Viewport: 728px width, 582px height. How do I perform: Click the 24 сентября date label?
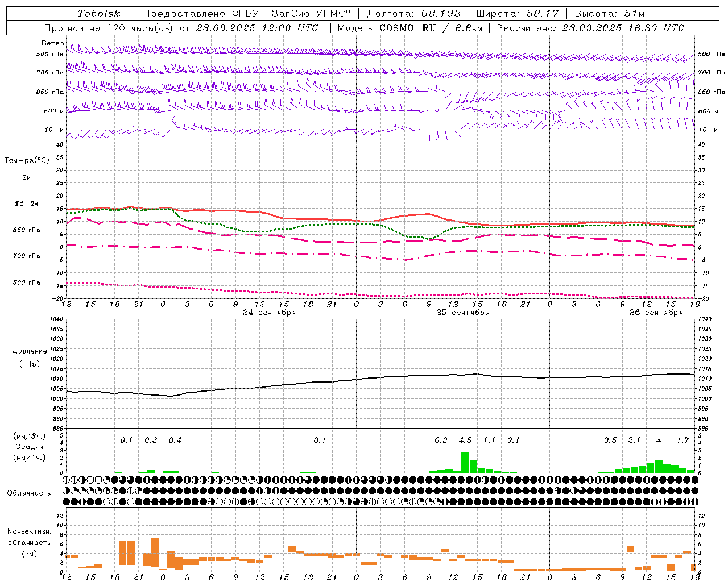(269, 313)
